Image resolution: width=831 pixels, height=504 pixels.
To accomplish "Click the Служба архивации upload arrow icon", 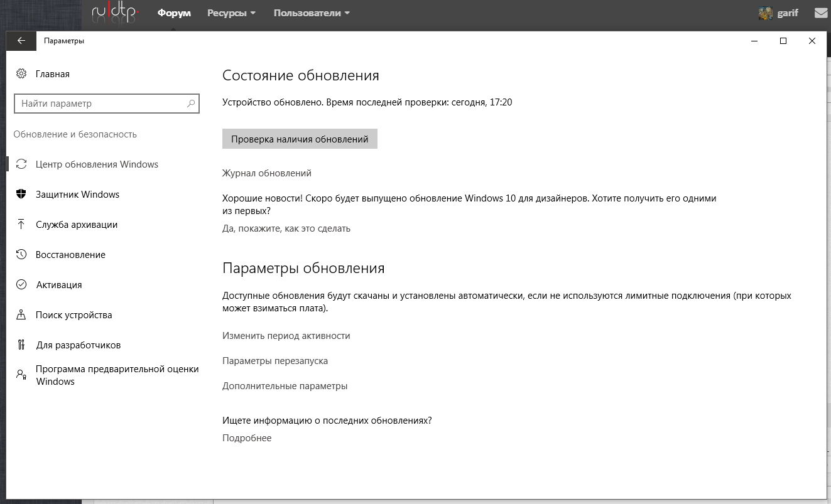I will [21, 225].
